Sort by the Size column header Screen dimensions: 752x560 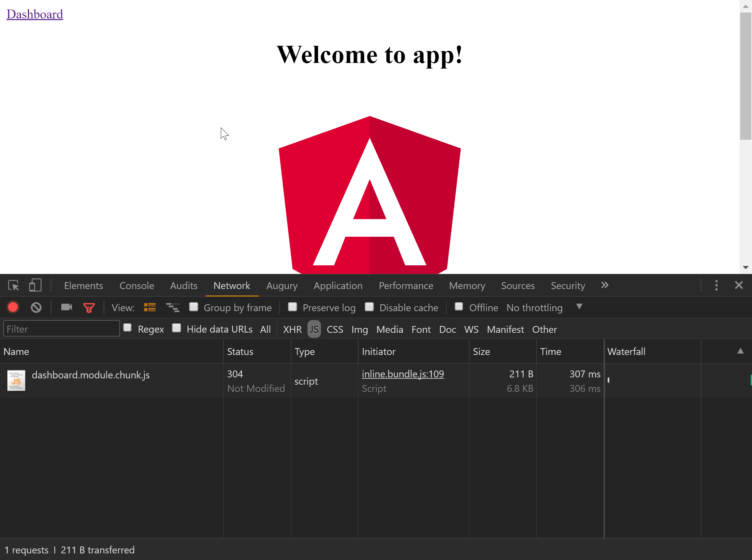coord(503,352)
